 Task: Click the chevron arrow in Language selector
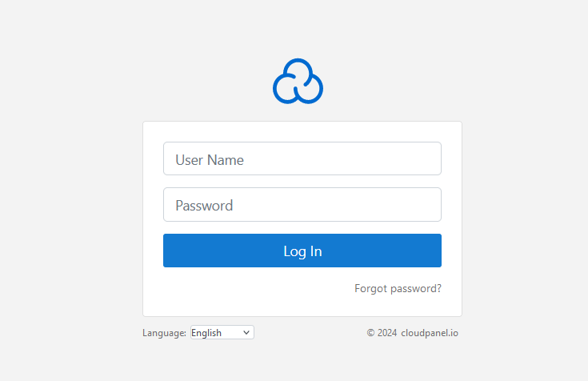click(246, 333)
